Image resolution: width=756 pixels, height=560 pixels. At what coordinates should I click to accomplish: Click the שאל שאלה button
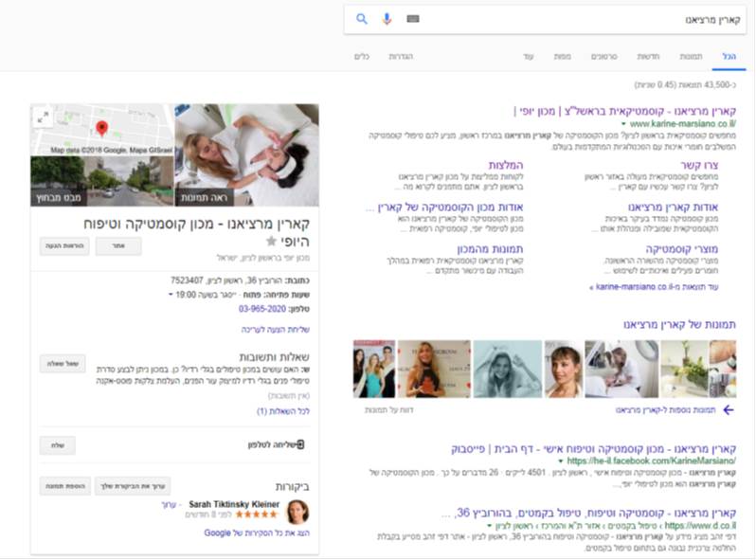[x=63, y=364]
